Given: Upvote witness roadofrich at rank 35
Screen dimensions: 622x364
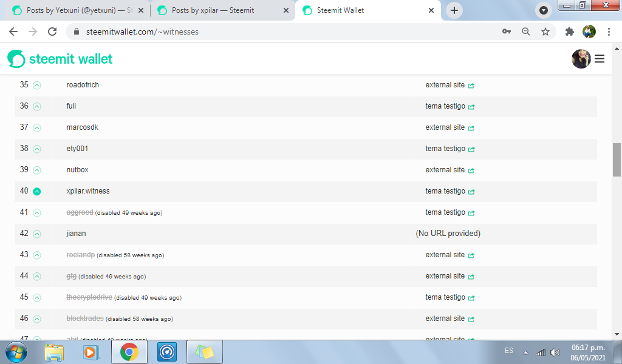Looking at the screenshot, I should 37,85.
